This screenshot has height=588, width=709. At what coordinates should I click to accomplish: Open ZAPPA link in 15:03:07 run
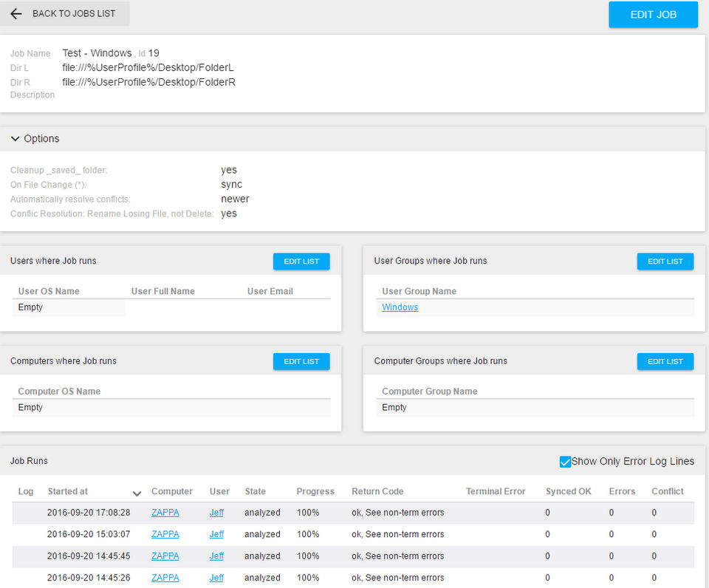tap(165, 534)
